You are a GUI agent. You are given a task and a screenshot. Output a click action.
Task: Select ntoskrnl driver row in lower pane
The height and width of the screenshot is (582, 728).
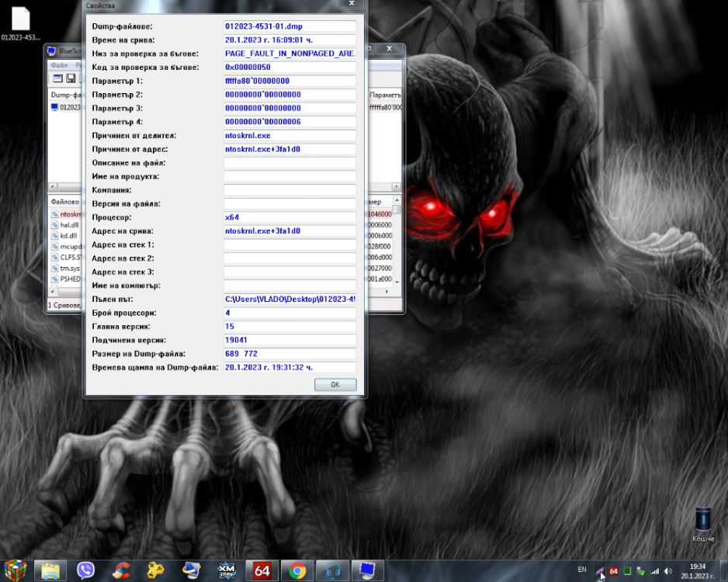click(71, 214)
